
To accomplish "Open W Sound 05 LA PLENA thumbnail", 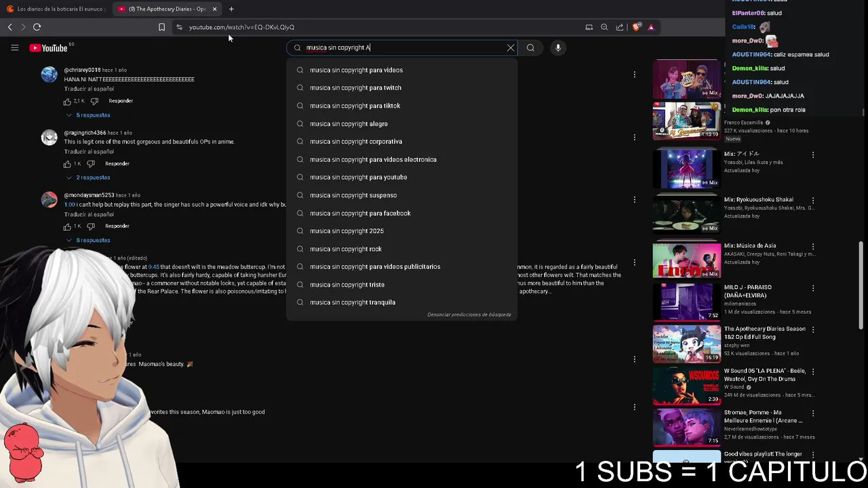I will (x=686, y=385).
